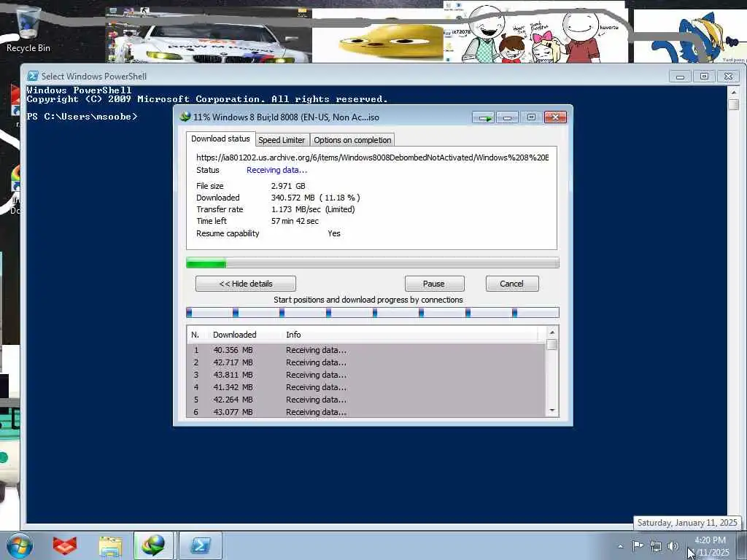The height and width of the screenshot is (560, 747).
Task: Click the overall download progress bar
Action: coord(373,262)
